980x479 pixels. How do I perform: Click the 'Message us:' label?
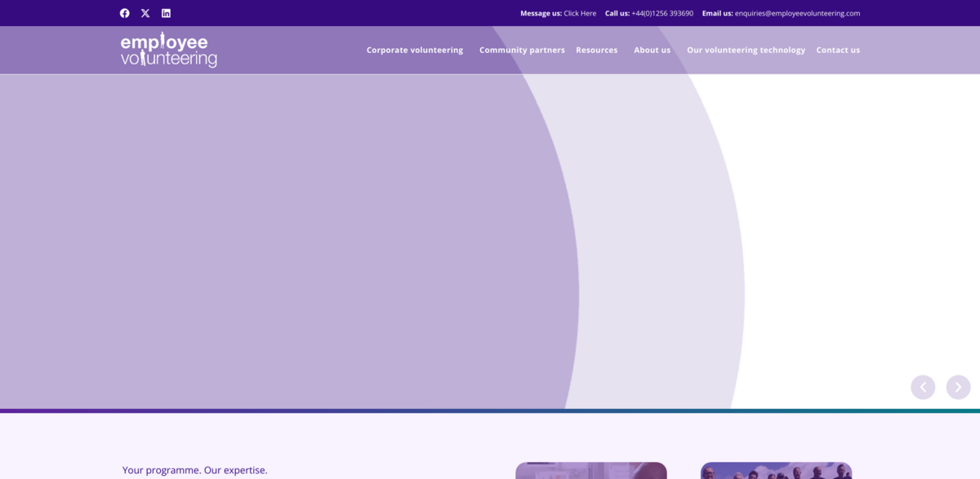point(541,13)
